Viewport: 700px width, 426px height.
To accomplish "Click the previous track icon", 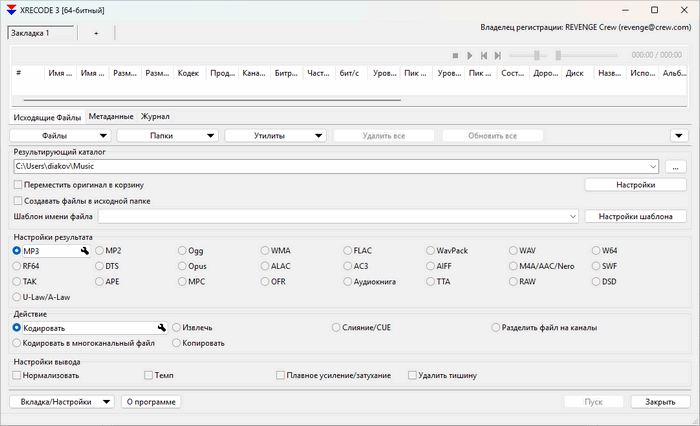I will coord(484,56).
